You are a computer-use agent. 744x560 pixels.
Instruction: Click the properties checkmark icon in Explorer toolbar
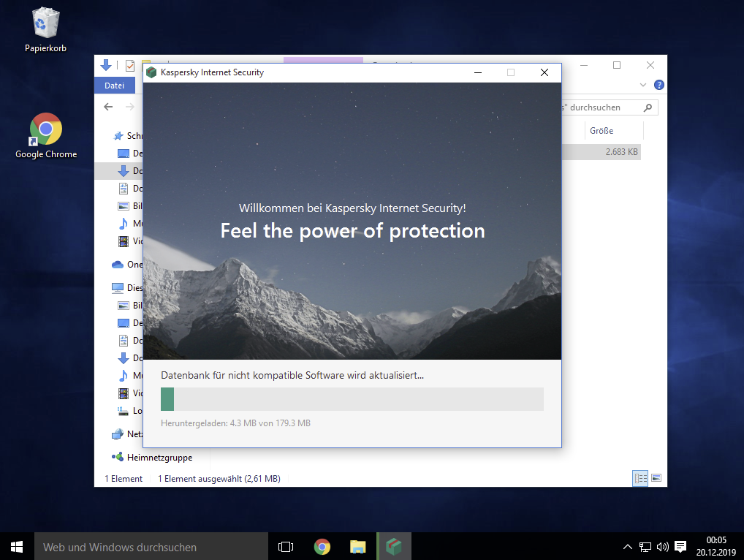pos(129,66)
